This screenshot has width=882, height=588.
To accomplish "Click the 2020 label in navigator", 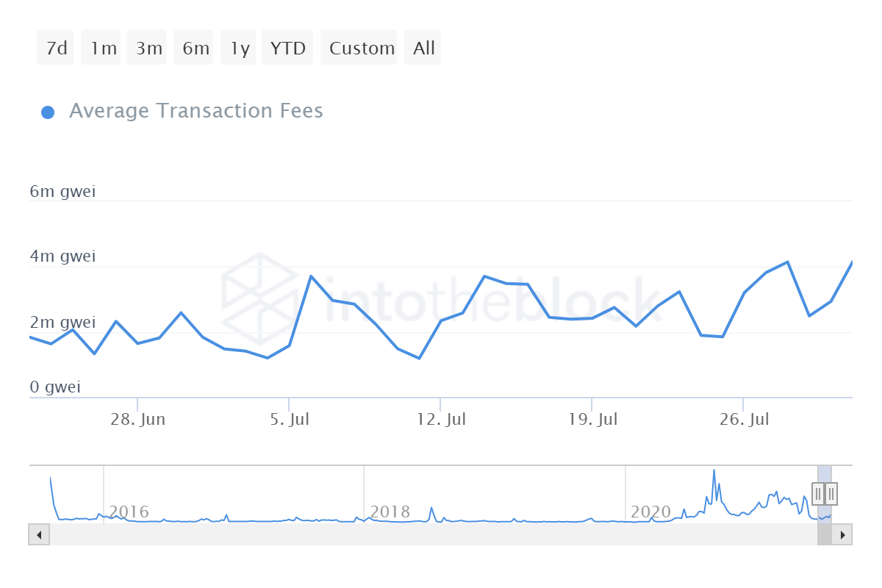I will (651, 512).
